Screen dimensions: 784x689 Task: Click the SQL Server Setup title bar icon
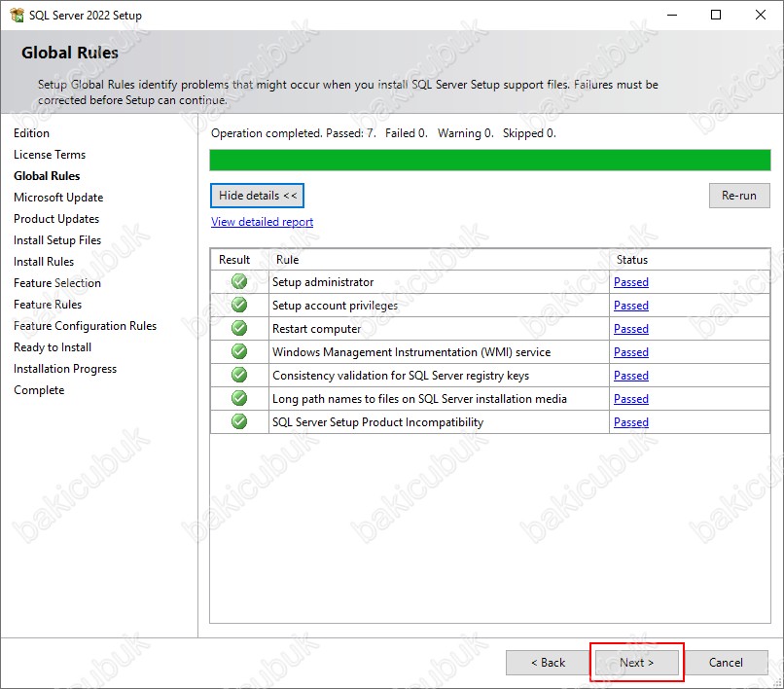pyautogui.click(x=17, y=15)
